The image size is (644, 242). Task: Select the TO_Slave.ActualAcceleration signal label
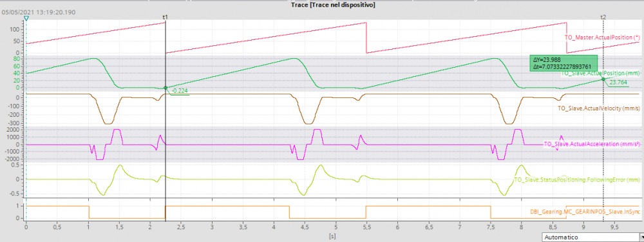(x=592, y=144)
